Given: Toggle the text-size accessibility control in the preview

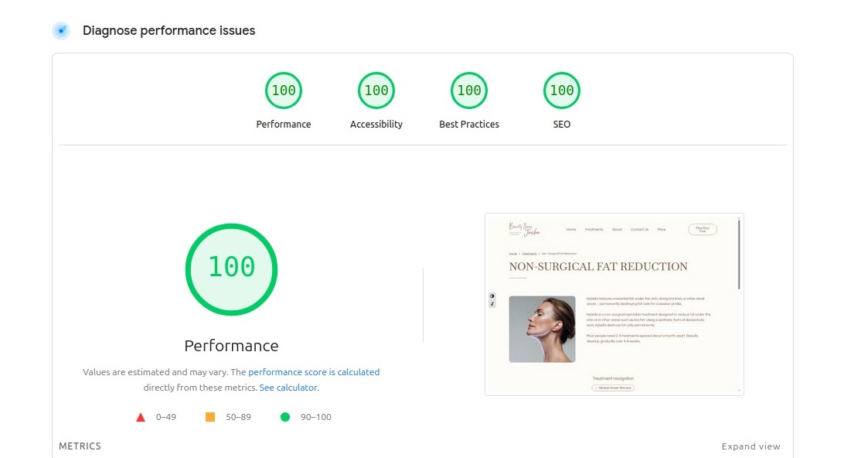Looking at the screenshot, I should (492, 302).
